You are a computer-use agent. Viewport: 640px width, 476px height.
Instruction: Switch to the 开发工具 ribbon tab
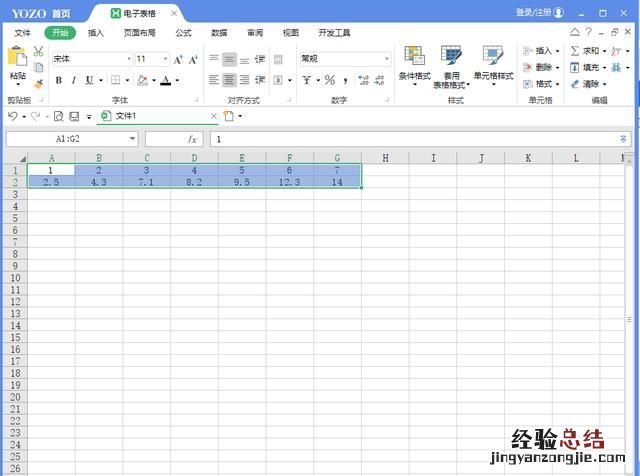(x=334, y=33)
